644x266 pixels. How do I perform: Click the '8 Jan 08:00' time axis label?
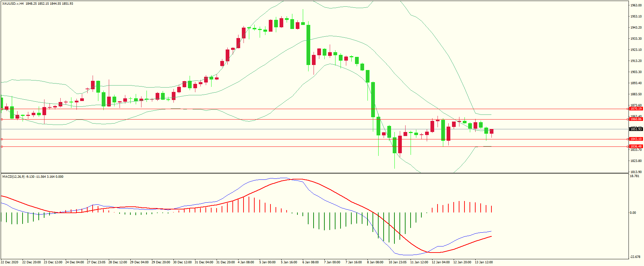point(375,262)
